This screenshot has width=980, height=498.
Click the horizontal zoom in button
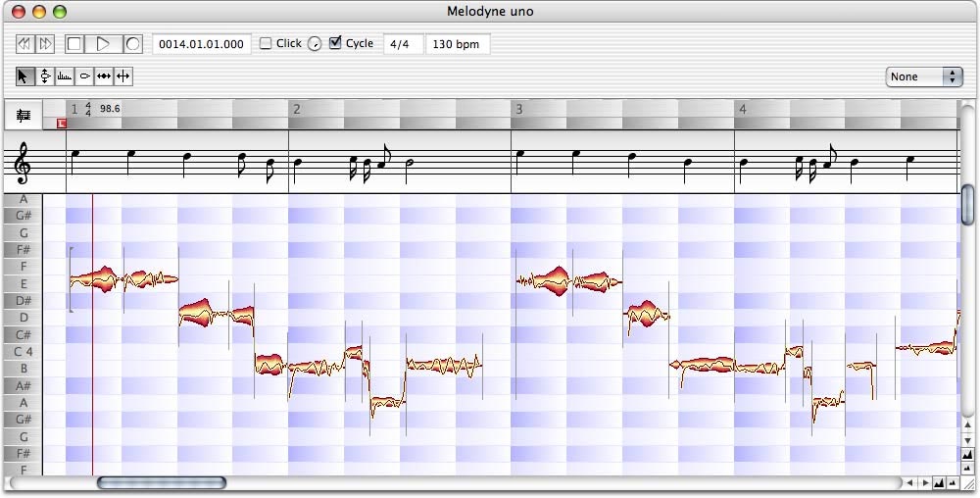pyautogui.click(x=940, y=483)
